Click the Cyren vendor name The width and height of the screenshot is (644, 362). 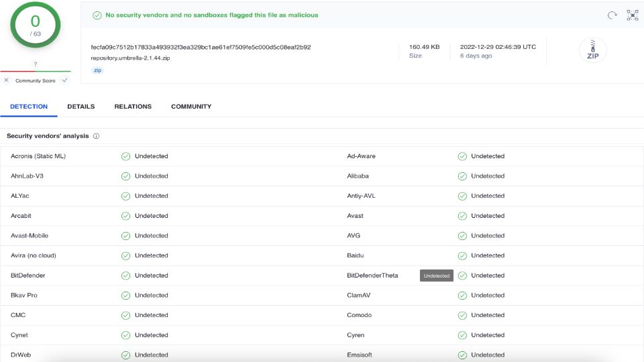click(x=356, y=335)
